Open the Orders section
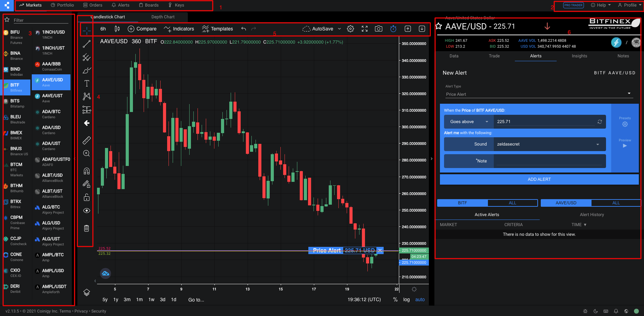 [93, 5]
